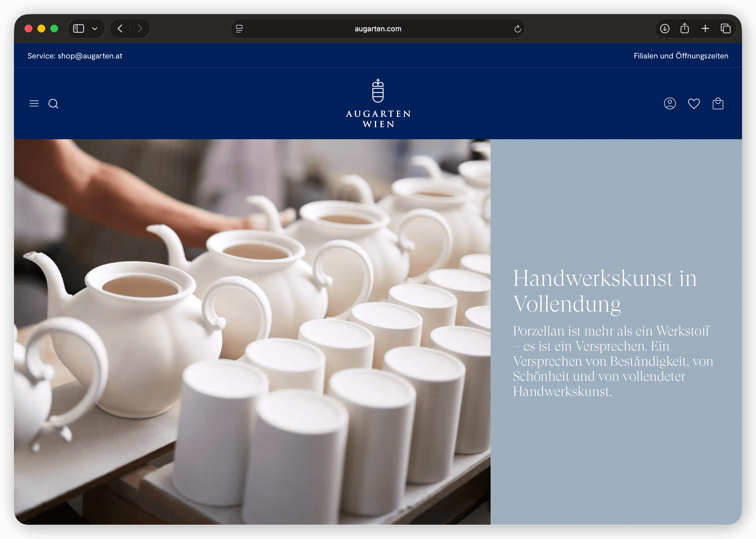Screen dimensions: 756x539
Task: Open the page reader settings icon
Action: click(239, 29)
